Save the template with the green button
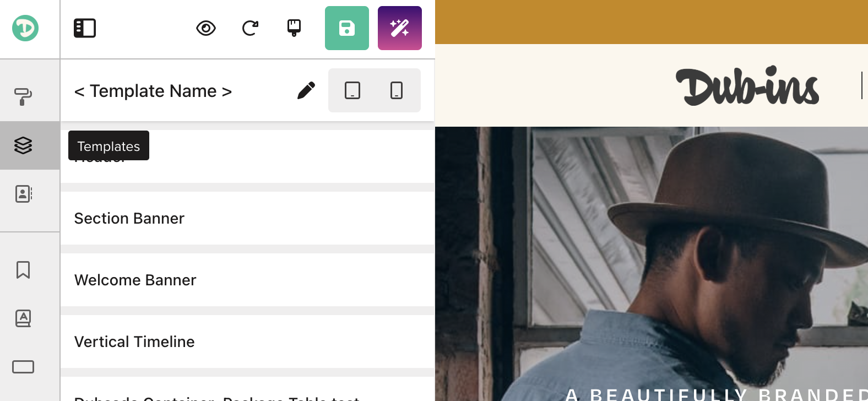The width and height of the screenshot is (868, 401). [x=347, y=28]
